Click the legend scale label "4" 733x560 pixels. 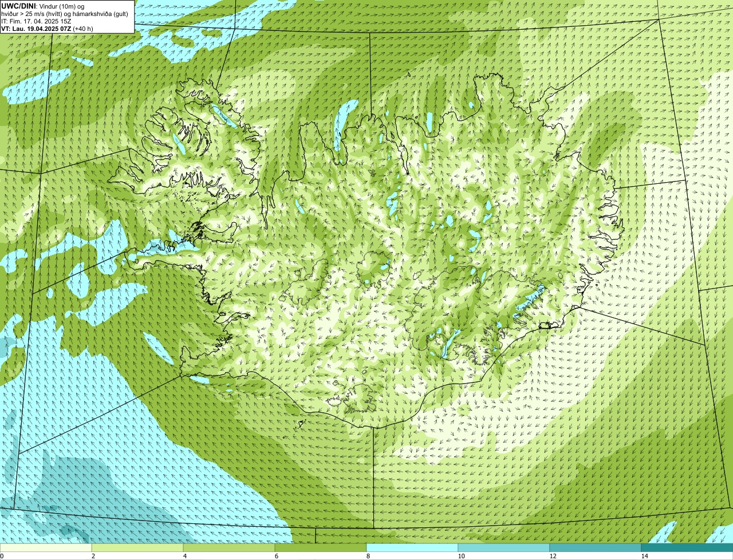coord(184,556)
